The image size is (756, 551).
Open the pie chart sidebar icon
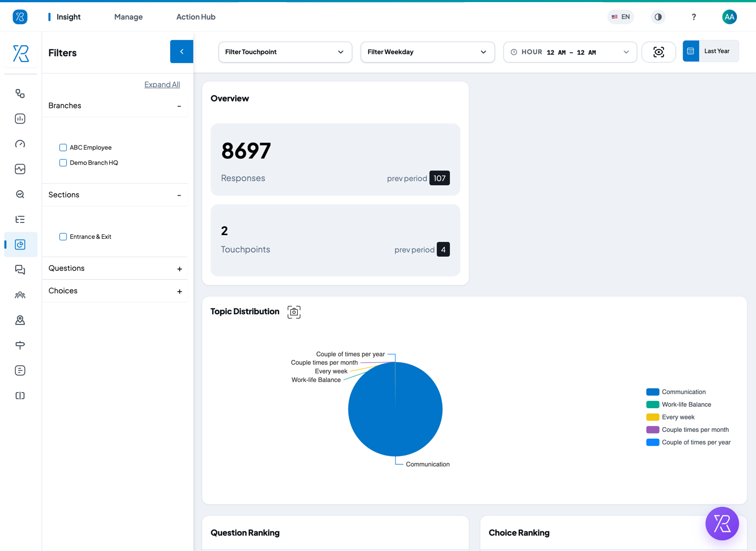pos(20,245)
